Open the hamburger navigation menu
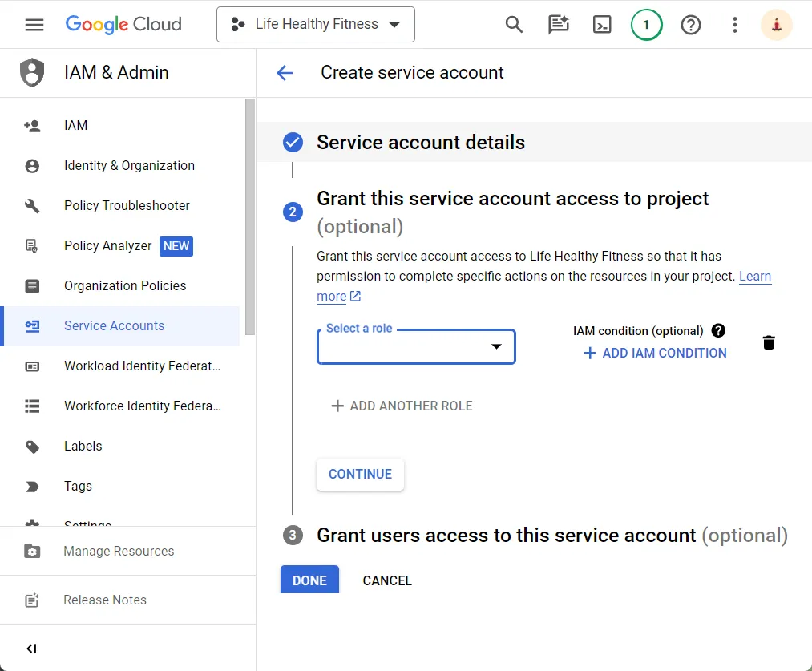This screenshot has height=671, width=812. point(34,25)
